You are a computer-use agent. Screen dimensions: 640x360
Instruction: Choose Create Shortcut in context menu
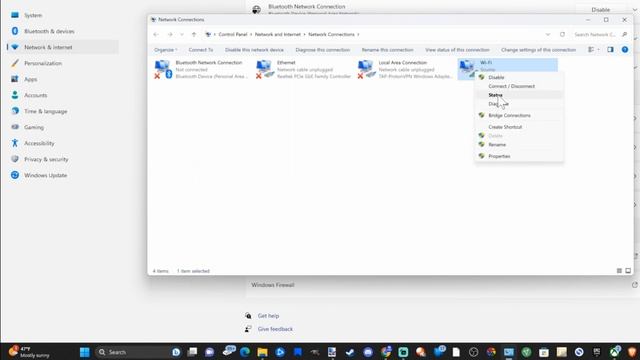click(519, 127)
